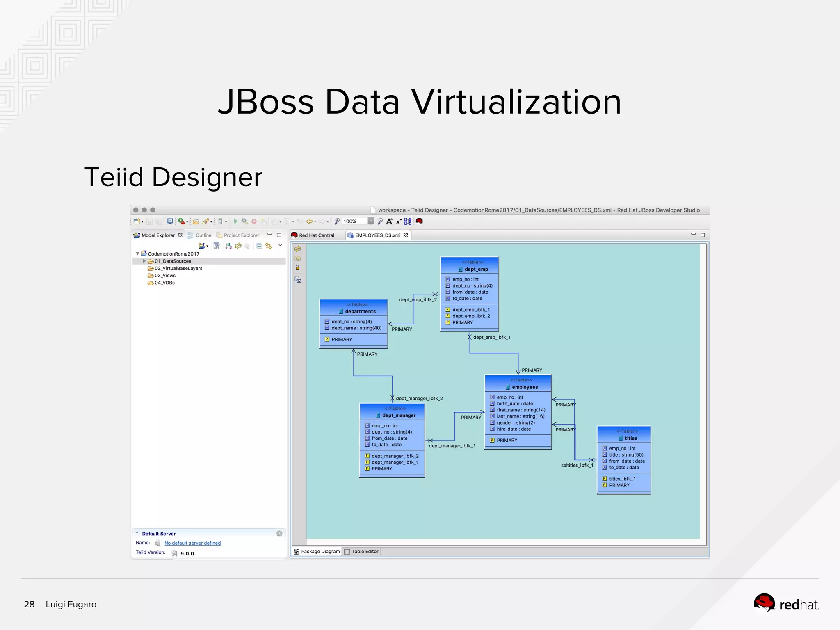Click the Default Server gear icon

[279, 534]
